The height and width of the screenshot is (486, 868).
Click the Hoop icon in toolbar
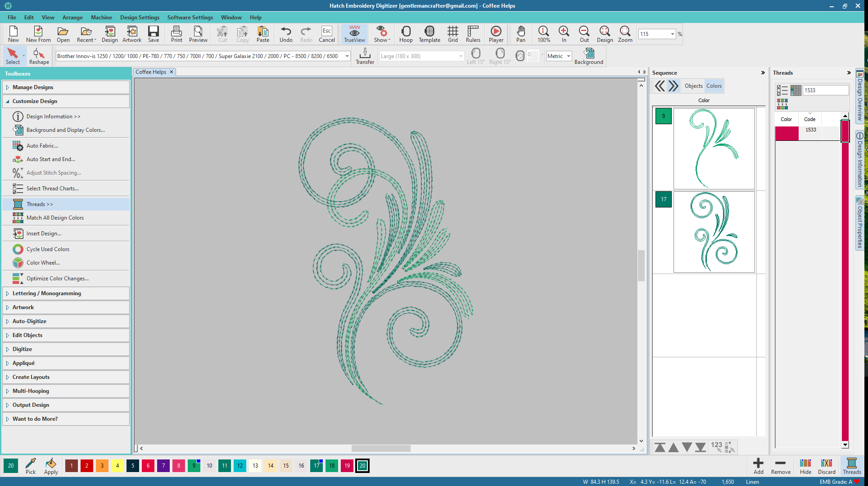tap(406, 34)
